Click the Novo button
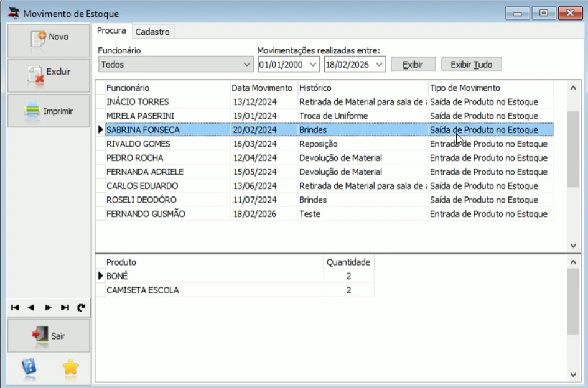Image resolution: width=588 pixels, height=388 pixels. pyautogui.click(x=49, y=40)
